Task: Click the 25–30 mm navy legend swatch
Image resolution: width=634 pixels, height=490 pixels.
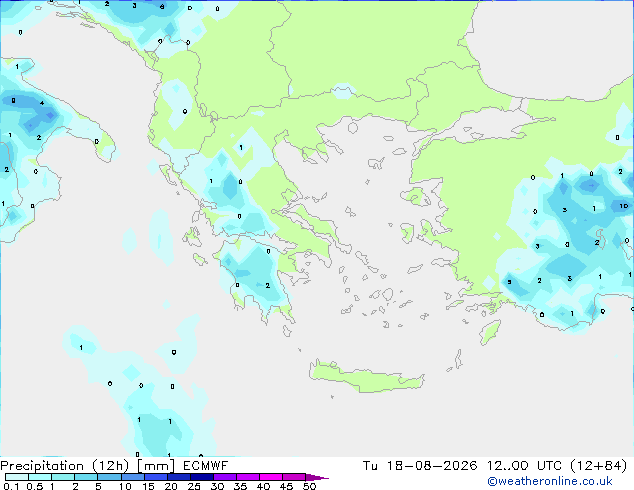Action: click(201, 477)
